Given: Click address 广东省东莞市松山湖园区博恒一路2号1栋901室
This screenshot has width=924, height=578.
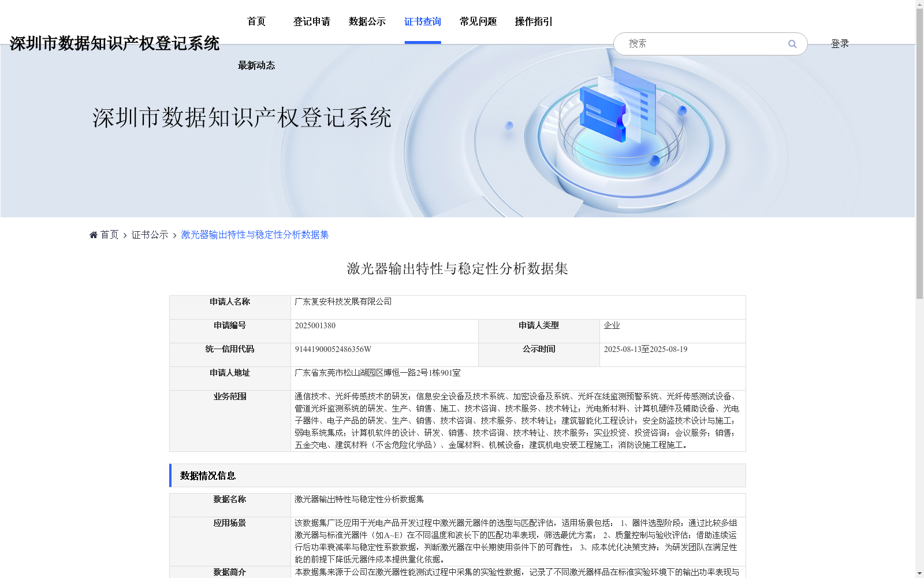Looking at the screenshot, I should [378, 373].
